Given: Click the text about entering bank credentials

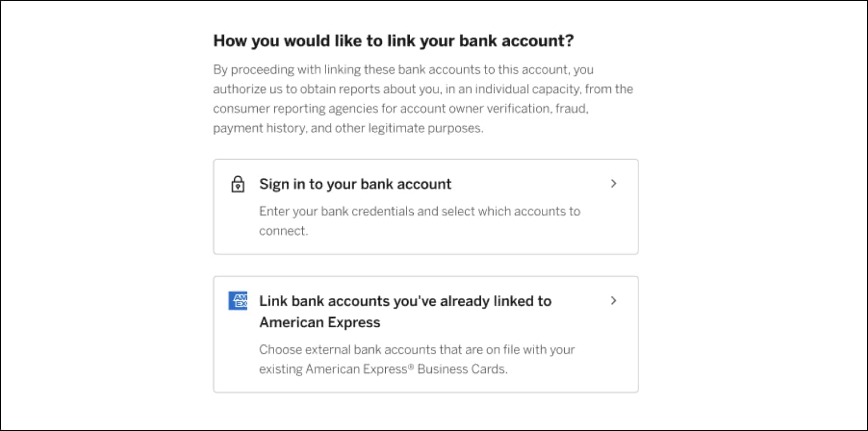Looking at the screenshot, I should [420, 220].
